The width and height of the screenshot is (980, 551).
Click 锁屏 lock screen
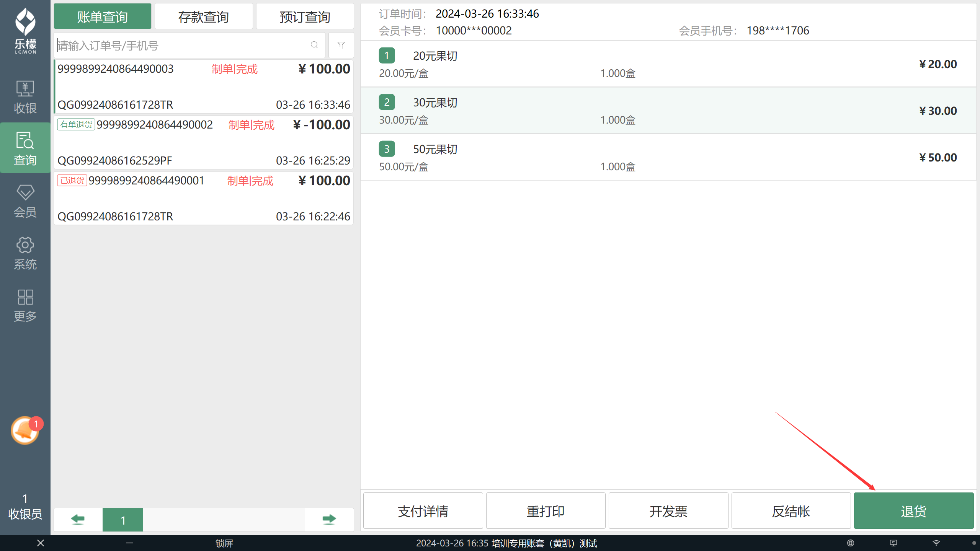pyautogui.click(x=224, y=543)
